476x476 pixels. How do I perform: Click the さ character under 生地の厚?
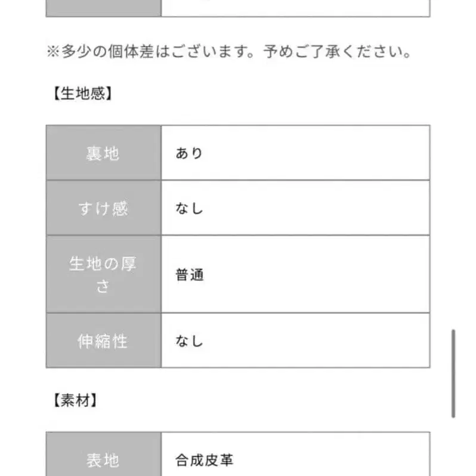pyautogui.click(x=103, y=286)
